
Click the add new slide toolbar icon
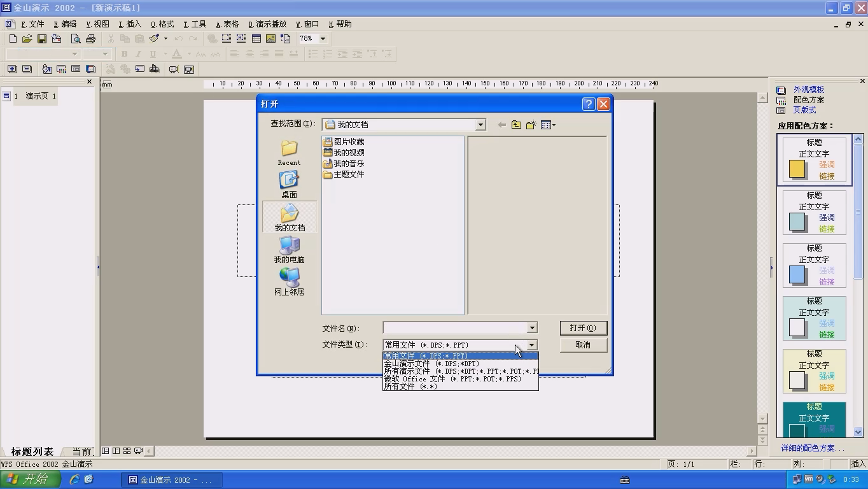[x=12, y=69]
